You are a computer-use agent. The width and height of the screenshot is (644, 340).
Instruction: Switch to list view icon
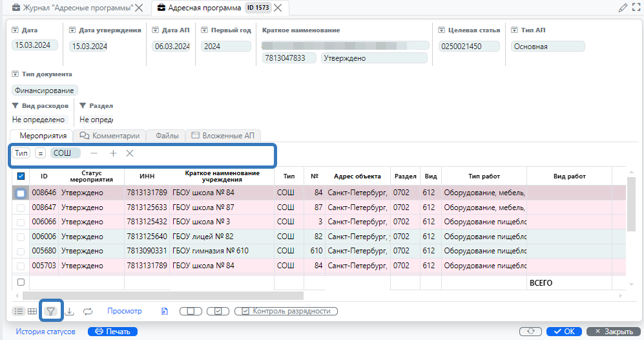pyautogui.click(x=19, y=311)
